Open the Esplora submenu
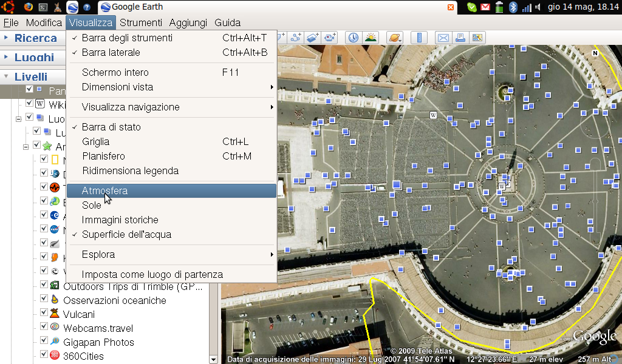Image resolution: width=622 pixels, height=364 pixels. (x=171, y=254)
